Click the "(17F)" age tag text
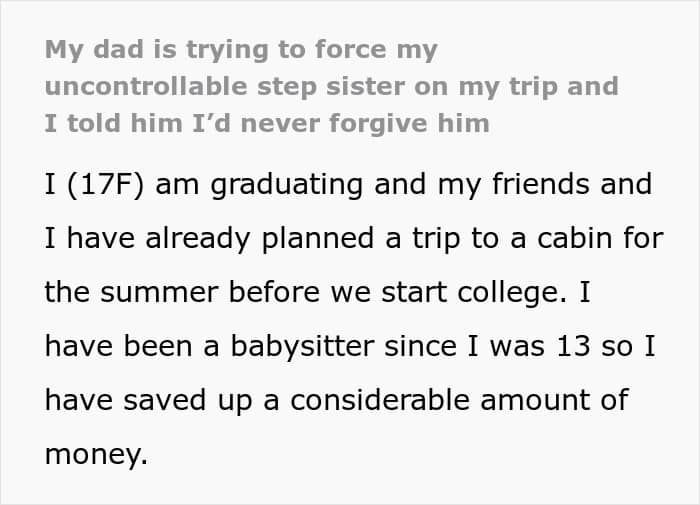The image size is (700, 505). point(106,184)
